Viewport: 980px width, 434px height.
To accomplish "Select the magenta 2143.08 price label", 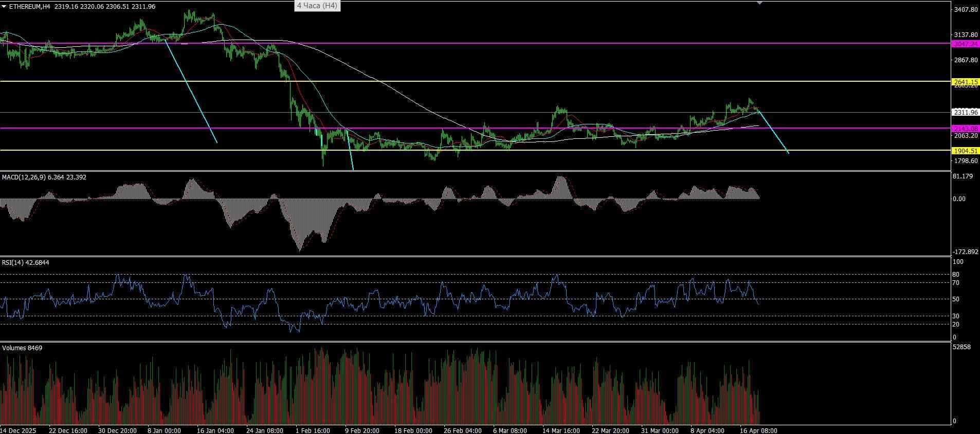I will click(965, 129).
